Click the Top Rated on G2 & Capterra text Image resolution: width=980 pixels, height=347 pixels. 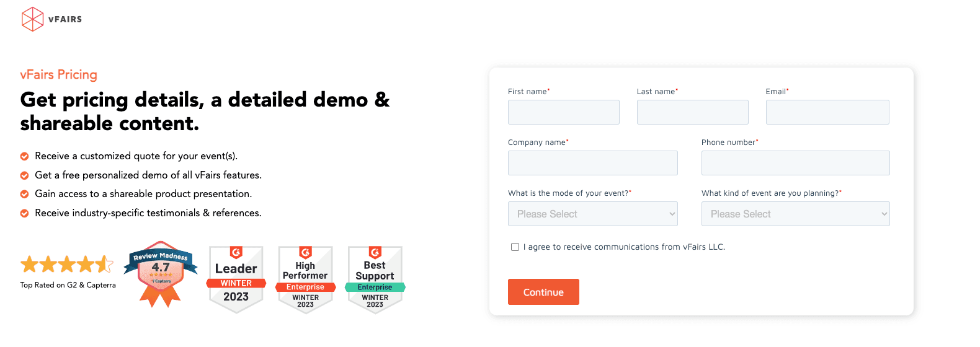(x=68, y=285)
